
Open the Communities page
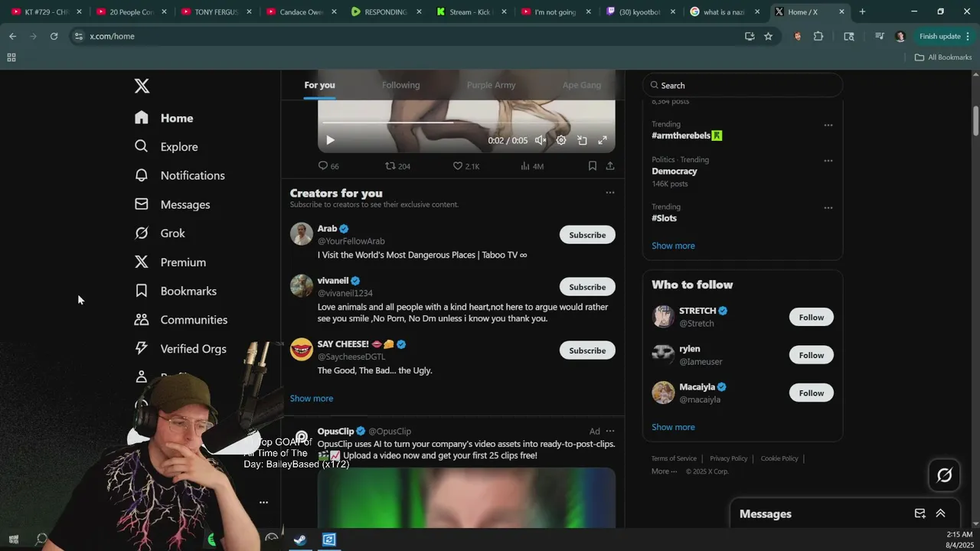pos(181,320)
